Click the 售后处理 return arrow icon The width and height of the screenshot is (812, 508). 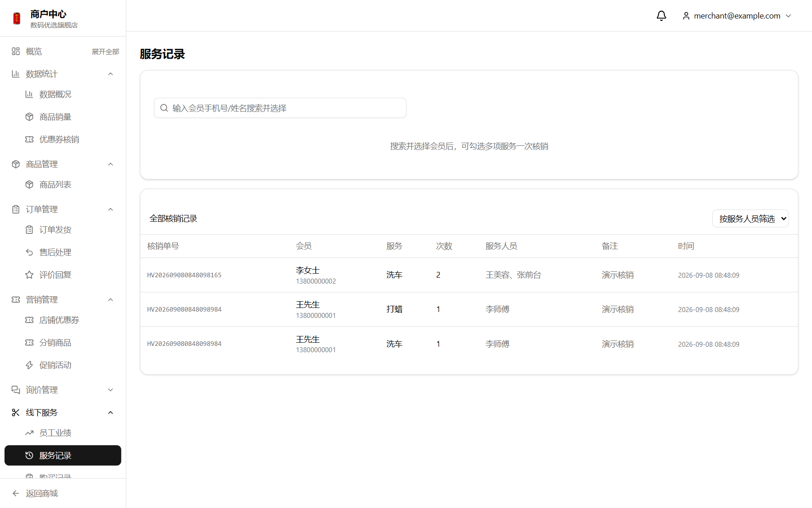(29, 252)
